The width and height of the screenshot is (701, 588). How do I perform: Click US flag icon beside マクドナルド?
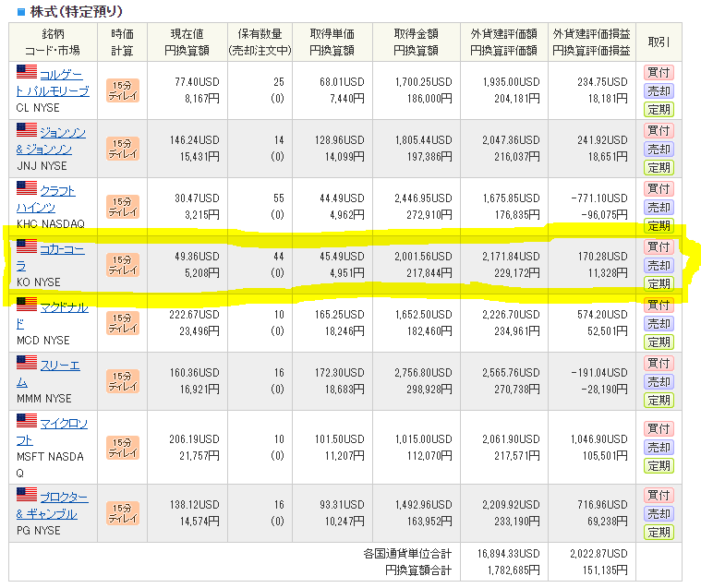27,305
